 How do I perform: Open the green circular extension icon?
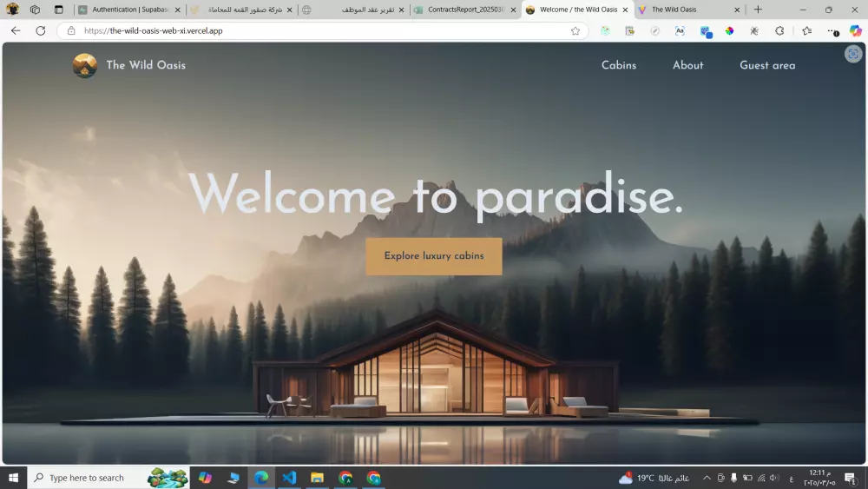605,31
